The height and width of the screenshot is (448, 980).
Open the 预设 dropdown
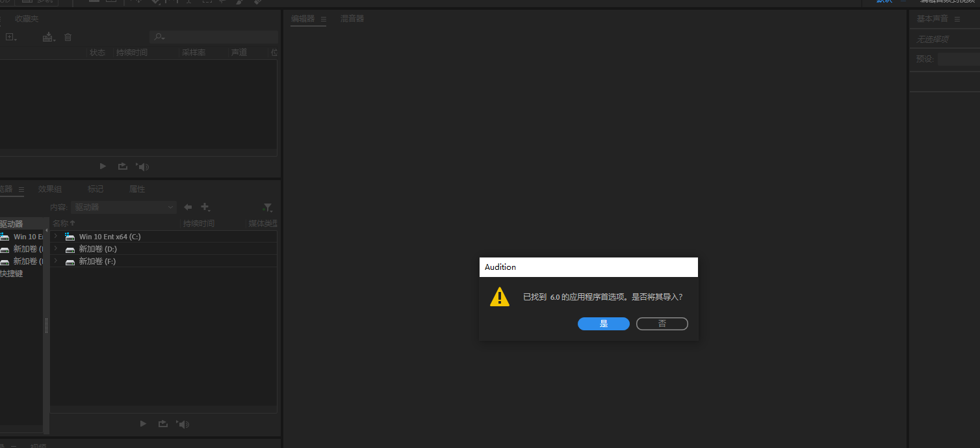coord(959,59)
